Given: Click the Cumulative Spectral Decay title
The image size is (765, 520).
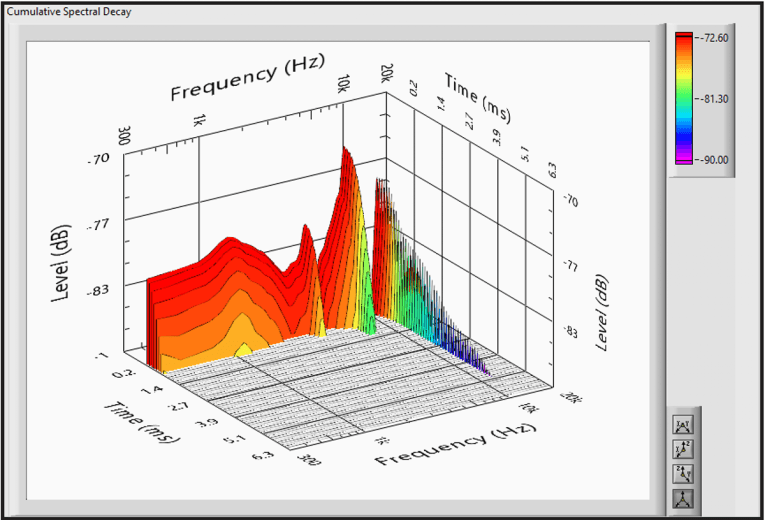Looking at the screenshot, I should point(68,12).
